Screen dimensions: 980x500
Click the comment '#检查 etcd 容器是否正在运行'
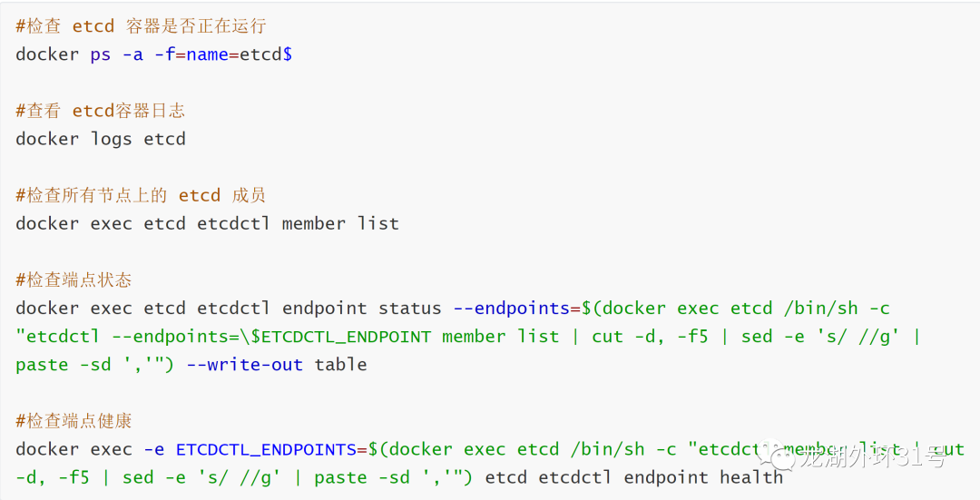pos(141,26)
